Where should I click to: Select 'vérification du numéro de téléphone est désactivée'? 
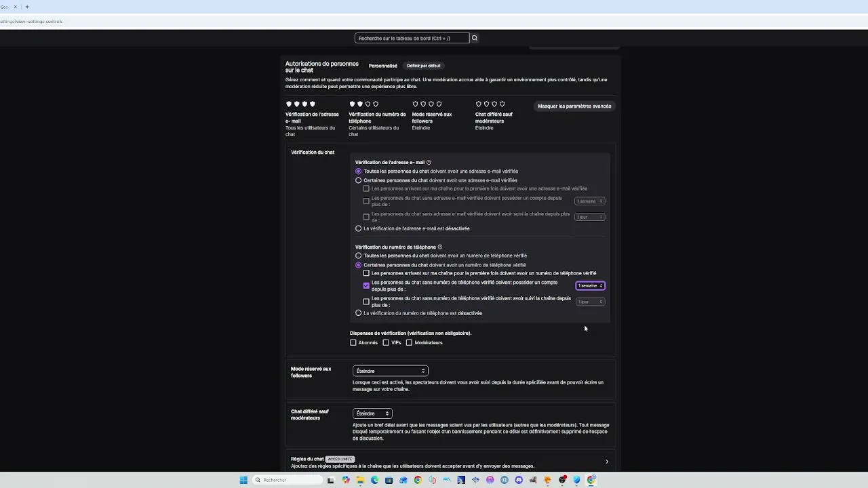tap(359, 313)
